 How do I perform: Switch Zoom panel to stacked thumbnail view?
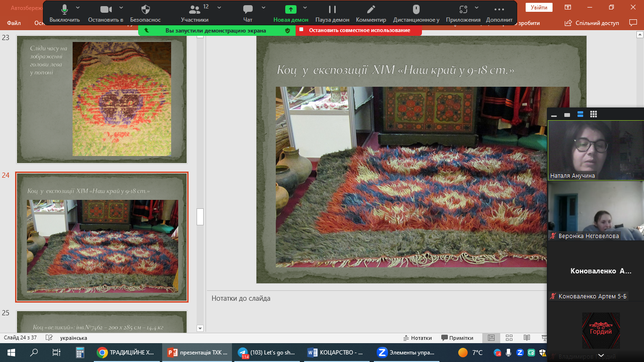click(x=580, y=115)
